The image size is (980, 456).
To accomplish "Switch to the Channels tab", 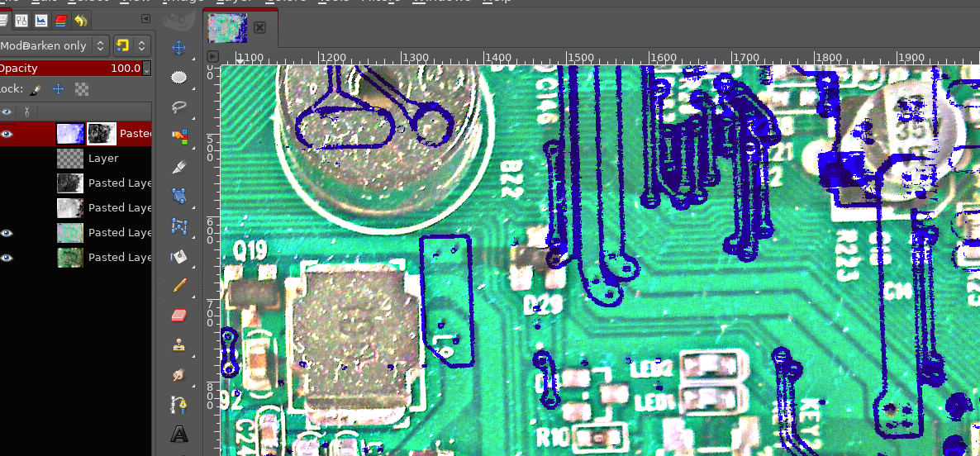I will click(60, 21).
